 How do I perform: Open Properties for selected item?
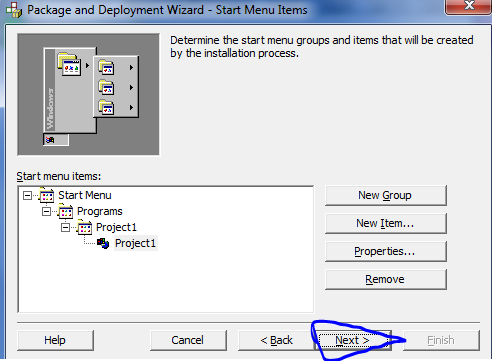coord(386,251)
